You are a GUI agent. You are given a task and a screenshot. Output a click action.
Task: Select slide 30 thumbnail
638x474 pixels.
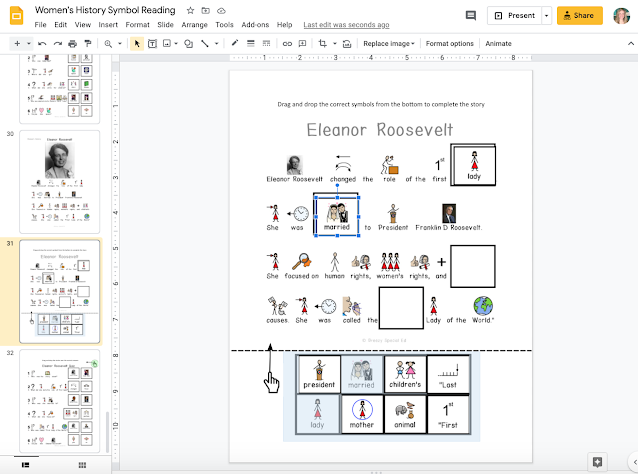(59, 182)
